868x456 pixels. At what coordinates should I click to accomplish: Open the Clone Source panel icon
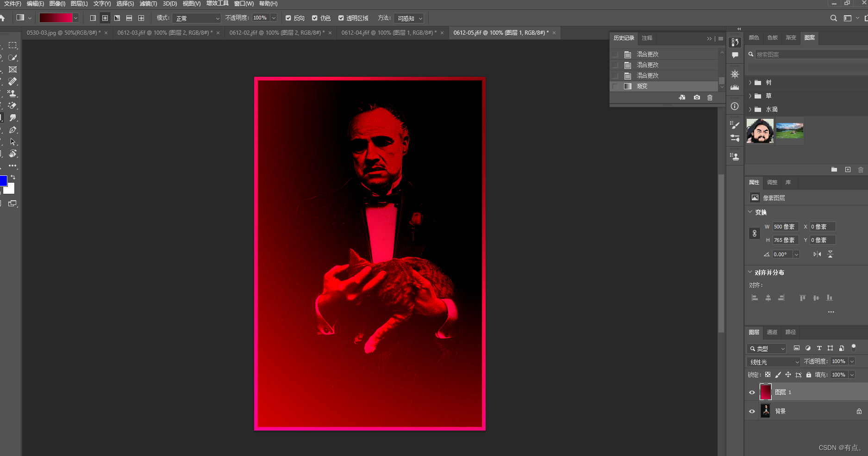[x=735, y=157]
